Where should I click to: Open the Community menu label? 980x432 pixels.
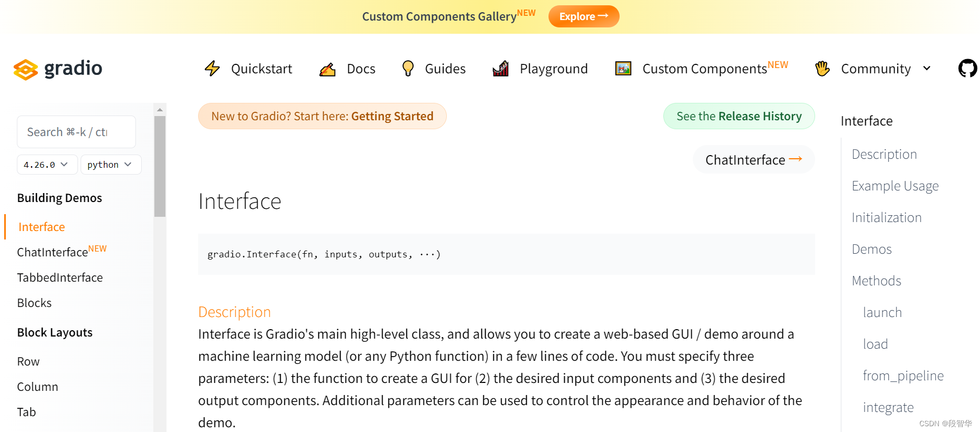(x=876, y=69)
